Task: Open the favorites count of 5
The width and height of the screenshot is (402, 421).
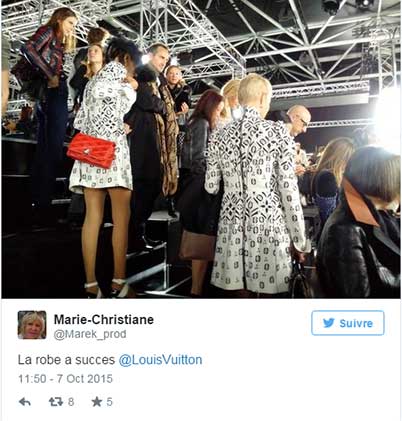Action: click(110, 402)
